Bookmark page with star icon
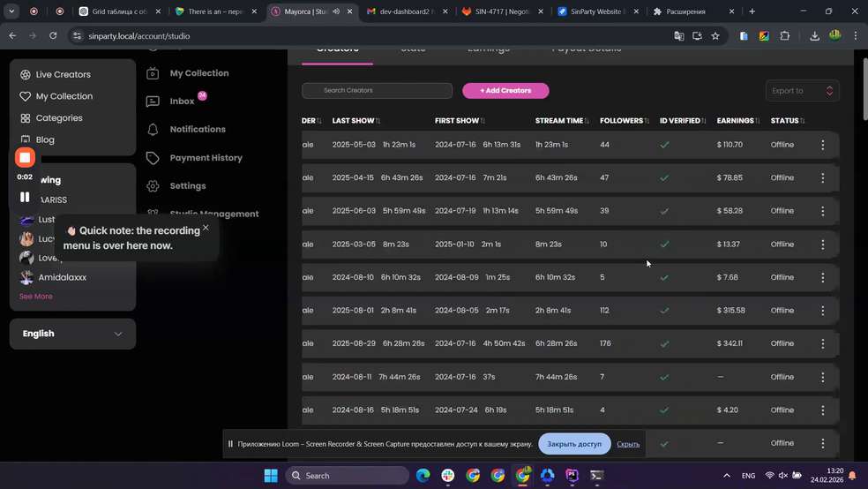Image resolution: width=868 pixels, height=489 pixels. 715,36
